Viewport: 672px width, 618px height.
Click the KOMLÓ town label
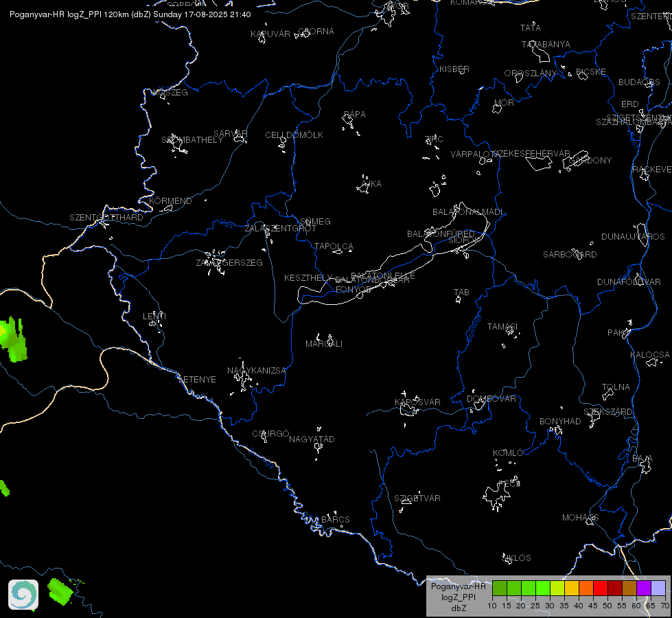[508, 453]
